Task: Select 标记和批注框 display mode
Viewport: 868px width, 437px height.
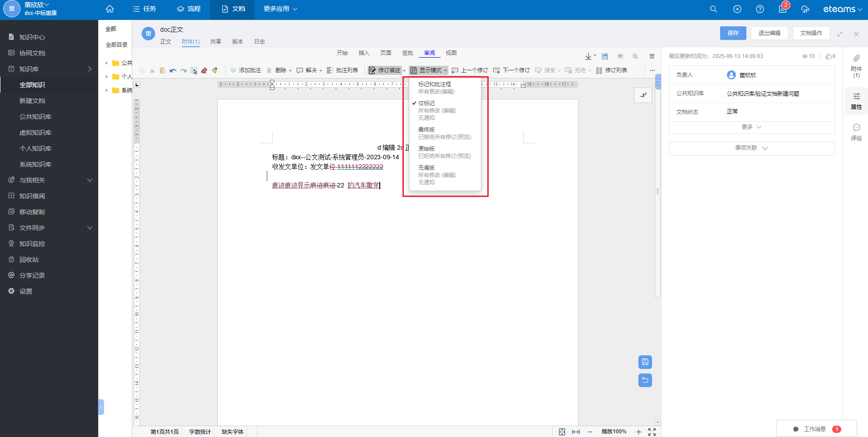Action: [445, 88]
